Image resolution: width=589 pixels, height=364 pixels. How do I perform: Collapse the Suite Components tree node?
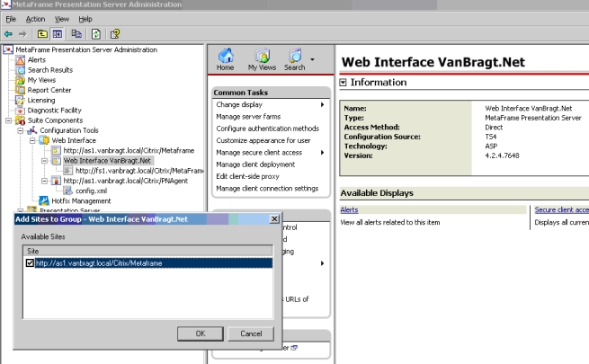tap(8, 120)
